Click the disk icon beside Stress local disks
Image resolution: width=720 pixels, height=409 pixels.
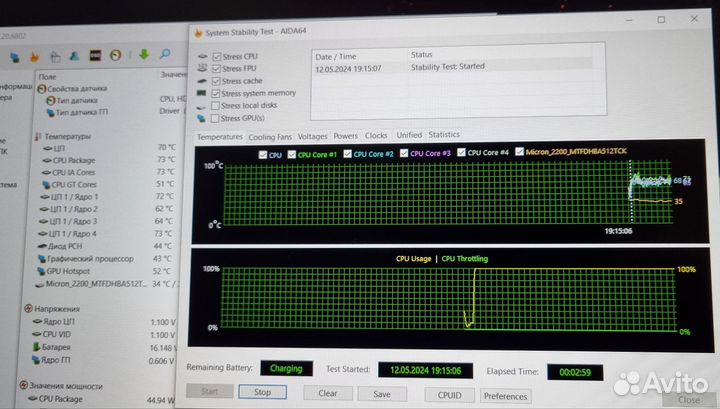pos(201,106)
